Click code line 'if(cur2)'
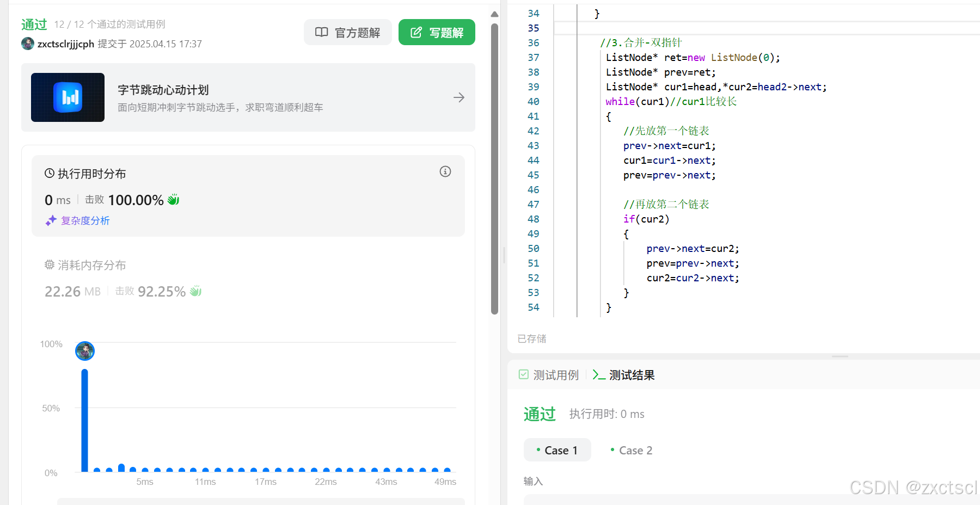This screenshot has height=505, width=980. (x=646, y=219)
